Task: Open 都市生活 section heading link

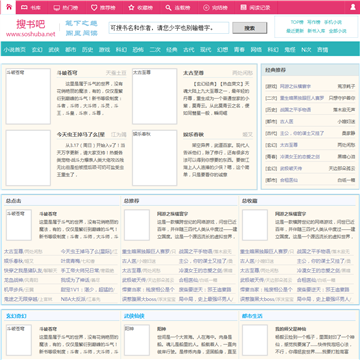Action: click(x=252, y=316)
